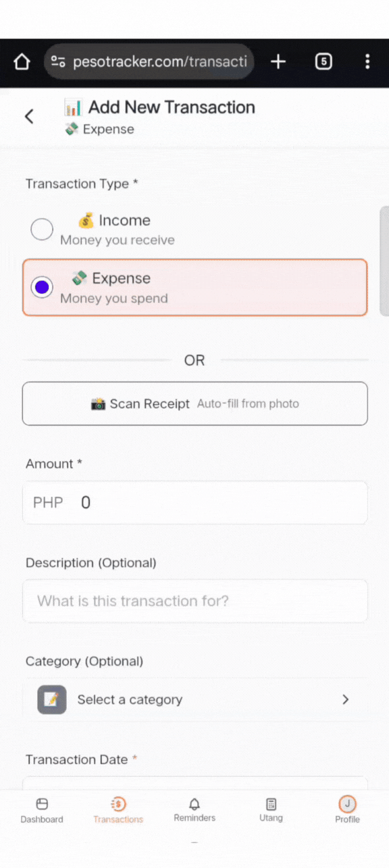Image resolution: width=389 pixels, height=868 pixels.
Task: Open the Dashboard tab icon
Action: point(41,804)
